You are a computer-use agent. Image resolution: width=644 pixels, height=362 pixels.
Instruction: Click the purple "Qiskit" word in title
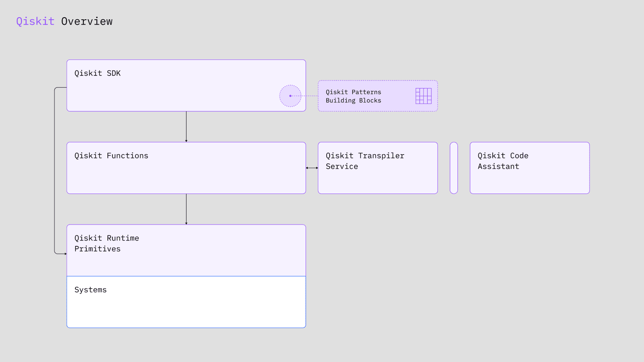35,21
